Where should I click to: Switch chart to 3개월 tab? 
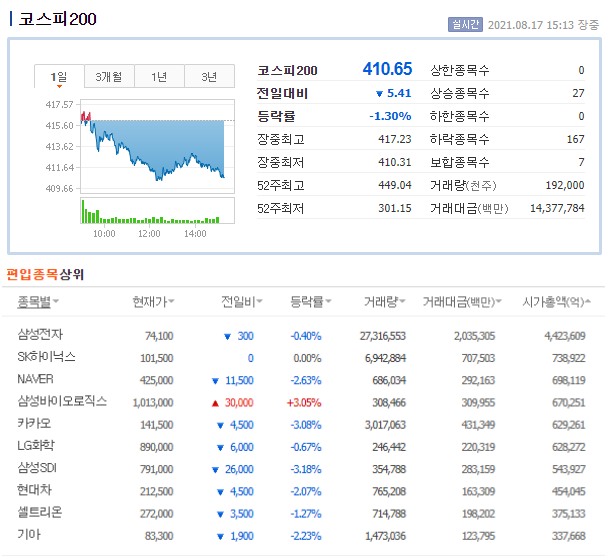pos(109,76)
